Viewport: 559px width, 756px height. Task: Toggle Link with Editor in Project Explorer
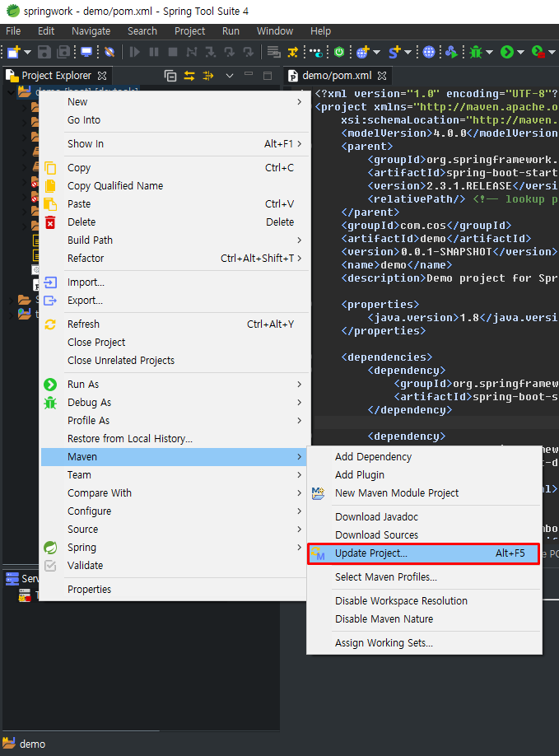(189, 76)
